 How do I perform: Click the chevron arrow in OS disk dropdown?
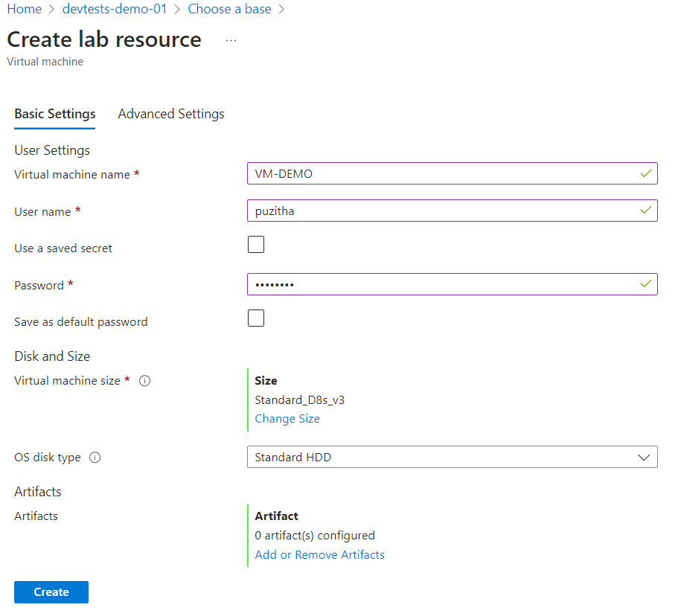click(645, 458)
